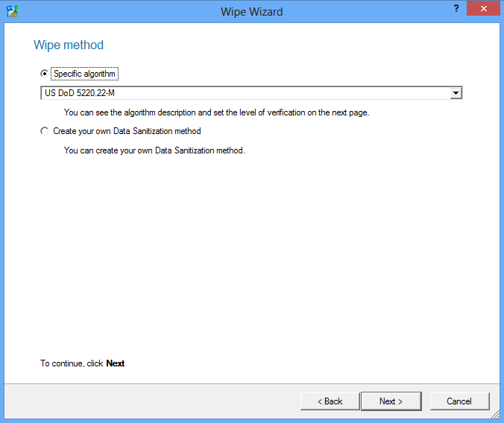
Task: Choose the Create your own method radio button
Action: click(44, 131)
